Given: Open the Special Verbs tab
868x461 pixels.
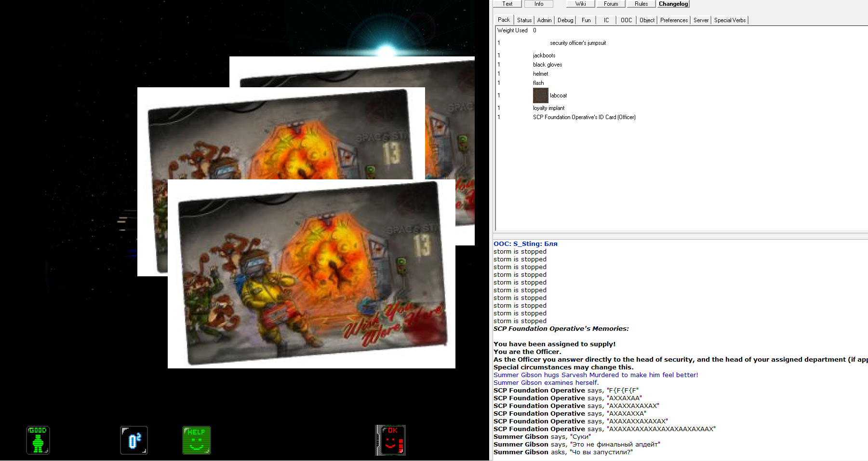Looking at the screenshot, I should click(x=730, y=20).
